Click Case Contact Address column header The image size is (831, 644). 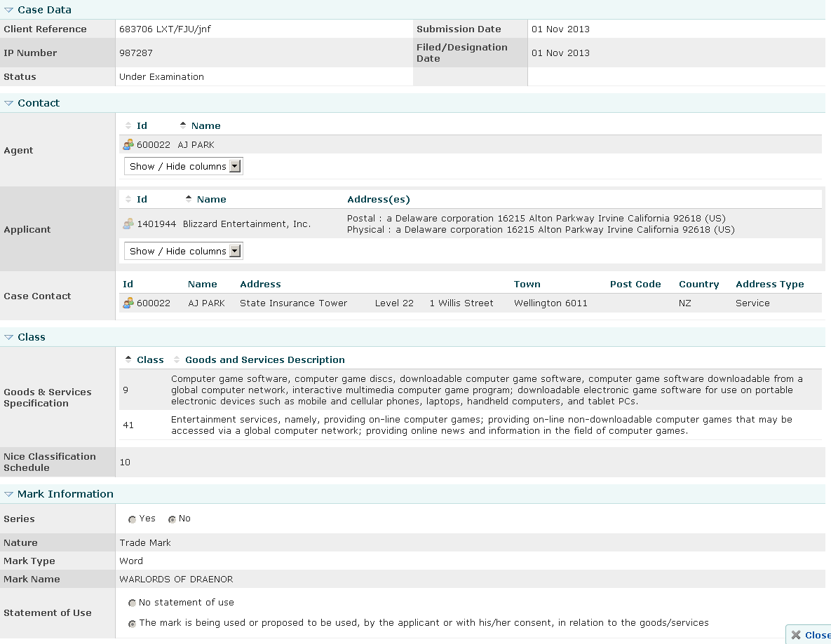(x=260, y=284)
